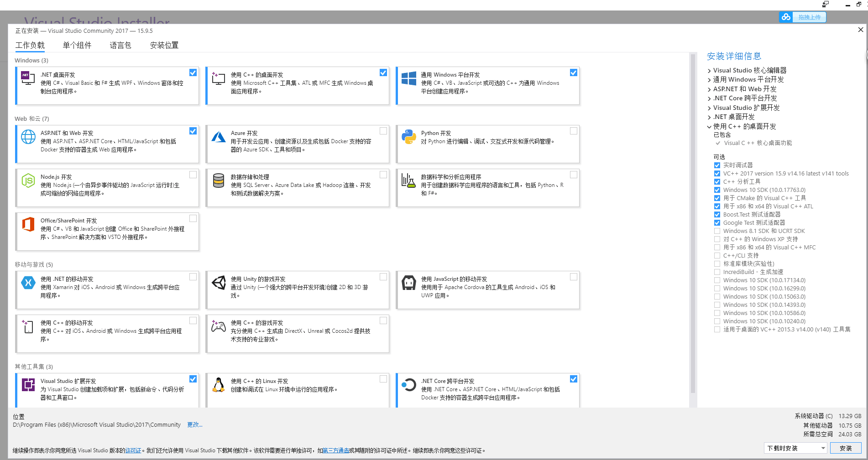The width and height of the screenshot is (868, 460).
Task: Click the data storage database icon
Action: 219,181
